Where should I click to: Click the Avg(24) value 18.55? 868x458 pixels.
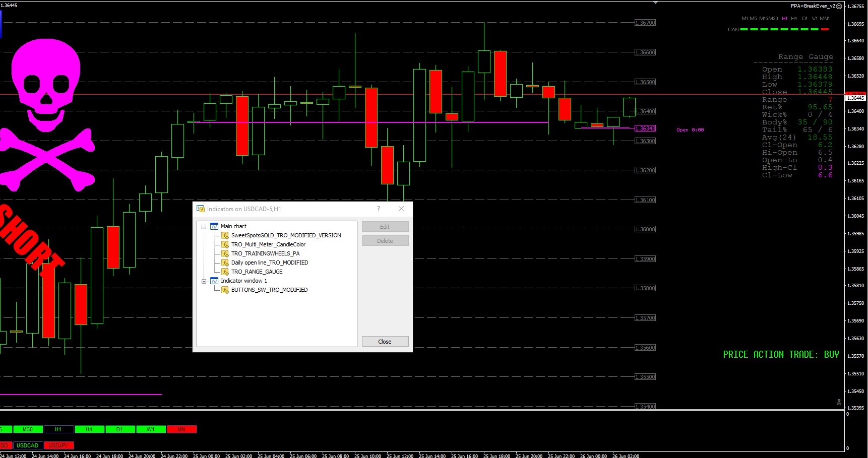coord(820,138)
